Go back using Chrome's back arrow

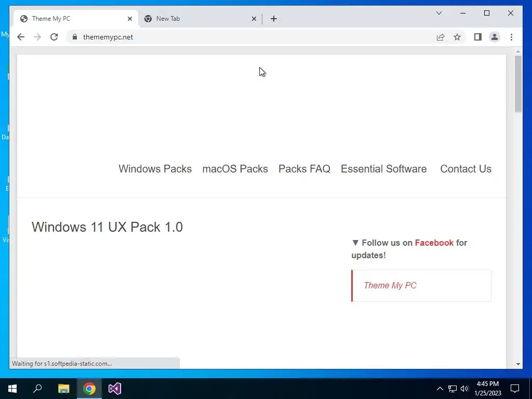(21, 37)
